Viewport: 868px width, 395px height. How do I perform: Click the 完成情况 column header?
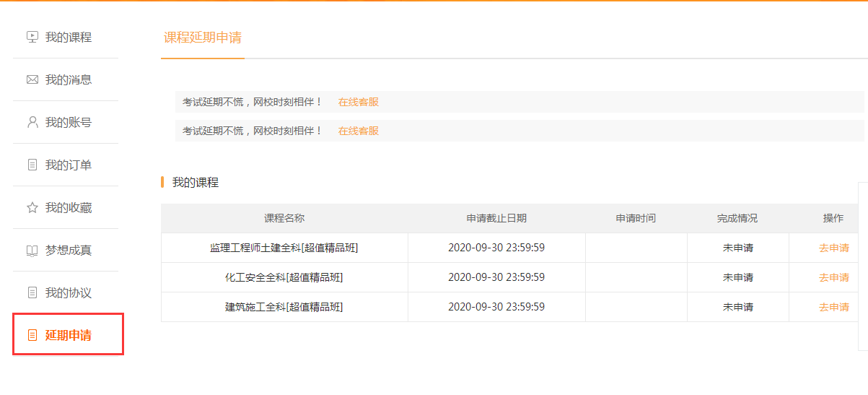pos(737,218)
